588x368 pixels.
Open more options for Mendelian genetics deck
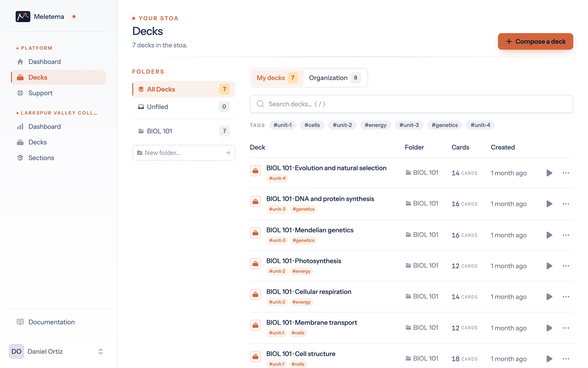[x=566, y=235]
